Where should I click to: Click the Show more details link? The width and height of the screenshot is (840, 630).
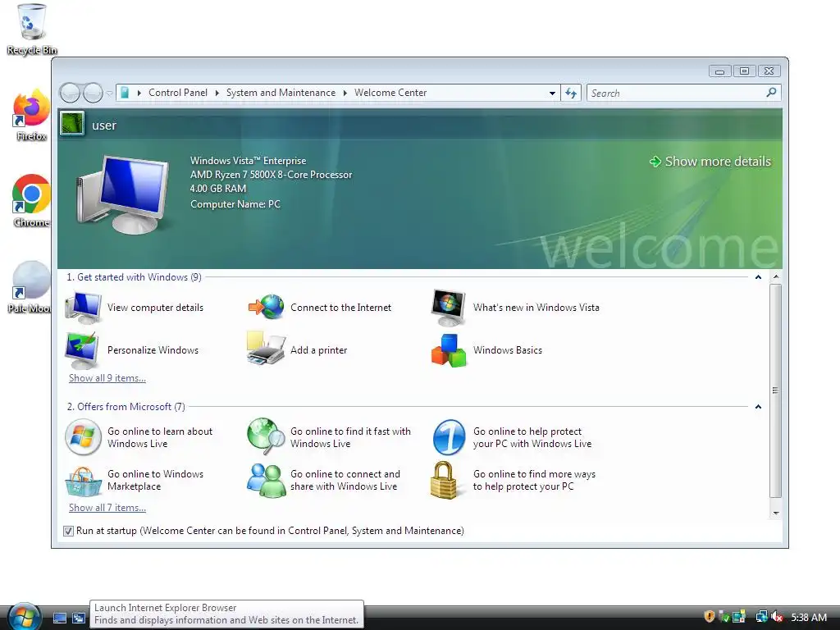pyautogui.click(x=710, y=162)
